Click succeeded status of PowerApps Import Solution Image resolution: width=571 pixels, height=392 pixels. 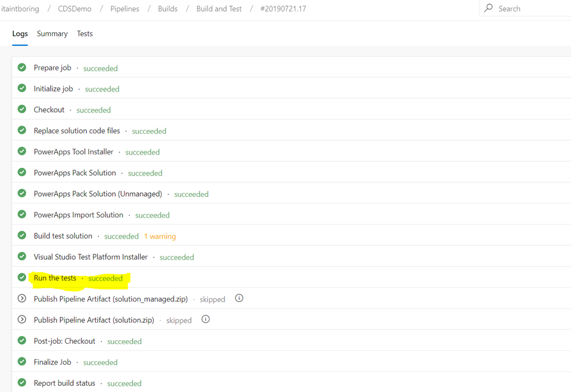coord(152,215)
